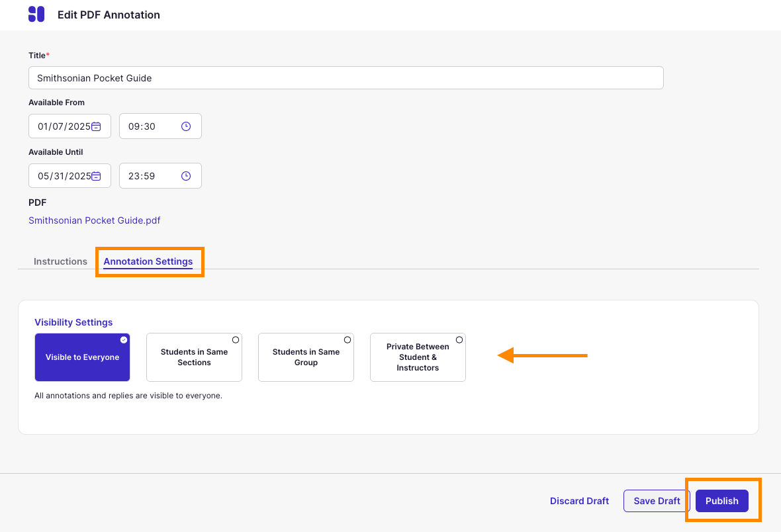Click the Available Until date field 05/31/2025

62,176
